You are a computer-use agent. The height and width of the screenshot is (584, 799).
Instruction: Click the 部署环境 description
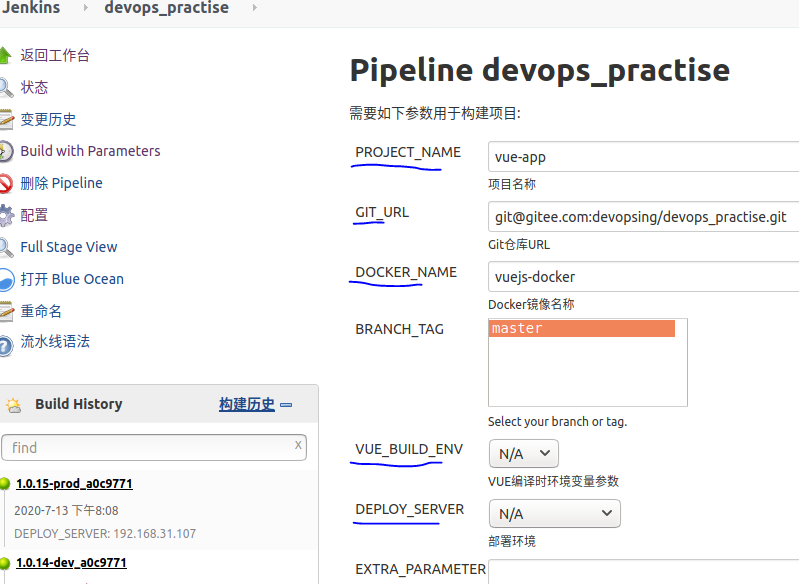point(512,541)
